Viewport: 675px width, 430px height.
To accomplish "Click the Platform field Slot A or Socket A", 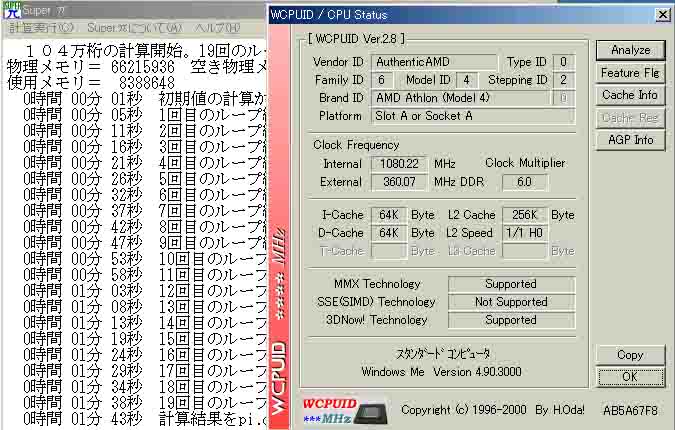I will coord(473,116).
